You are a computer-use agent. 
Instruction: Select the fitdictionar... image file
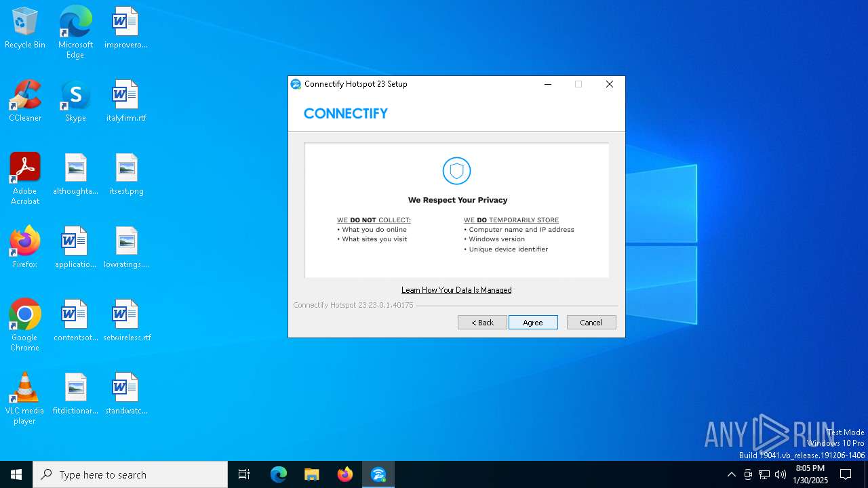click(x=75, y=394)
